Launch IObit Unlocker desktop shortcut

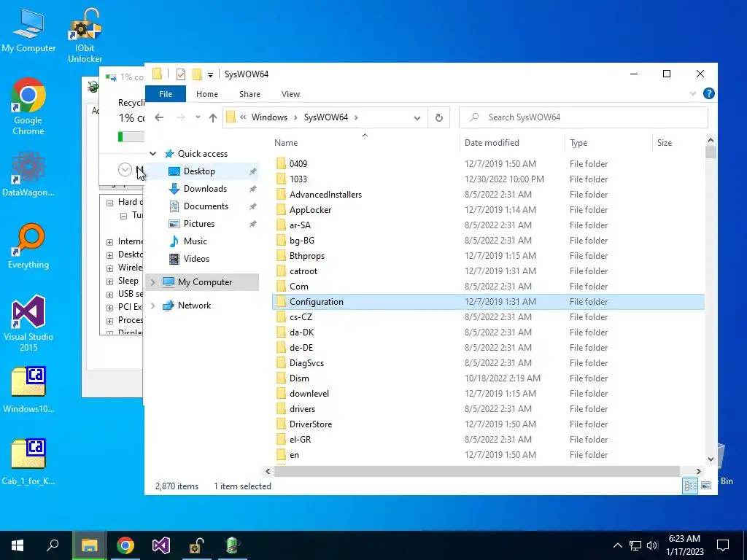coord(85,36)
